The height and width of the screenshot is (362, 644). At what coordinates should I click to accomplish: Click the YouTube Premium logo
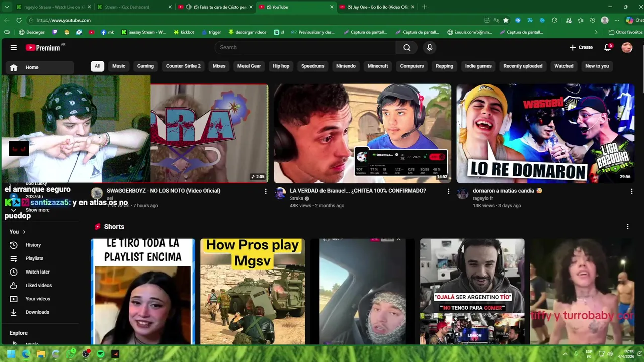(43, 47)
